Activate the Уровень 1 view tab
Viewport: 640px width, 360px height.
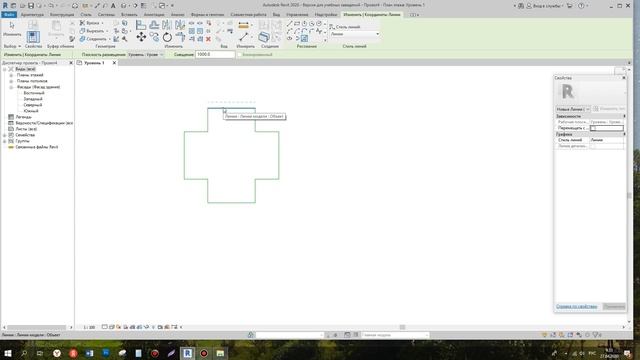coord(94,63)
